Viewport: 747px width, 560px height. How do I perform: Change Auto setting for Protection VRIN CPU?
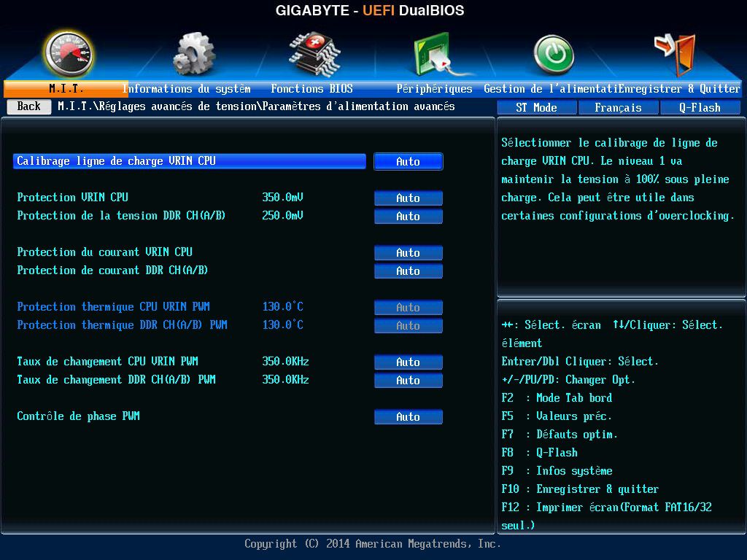(x=409, y=198)
